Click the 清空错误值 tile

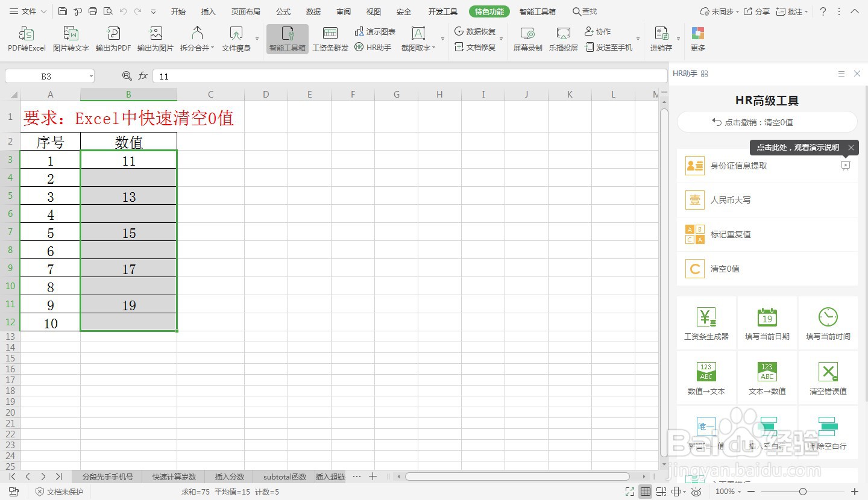[x=828, y=378]
